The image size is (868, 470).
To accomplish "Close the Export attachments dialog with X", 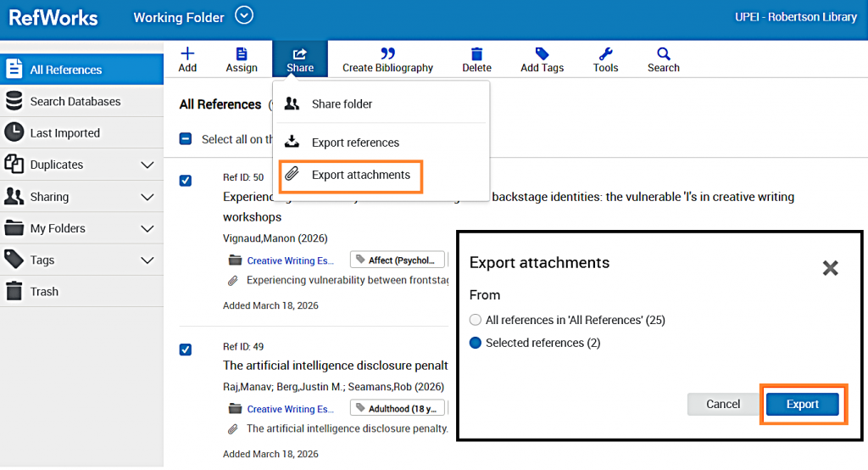I will pyautogui.click(x=830, y=268).
